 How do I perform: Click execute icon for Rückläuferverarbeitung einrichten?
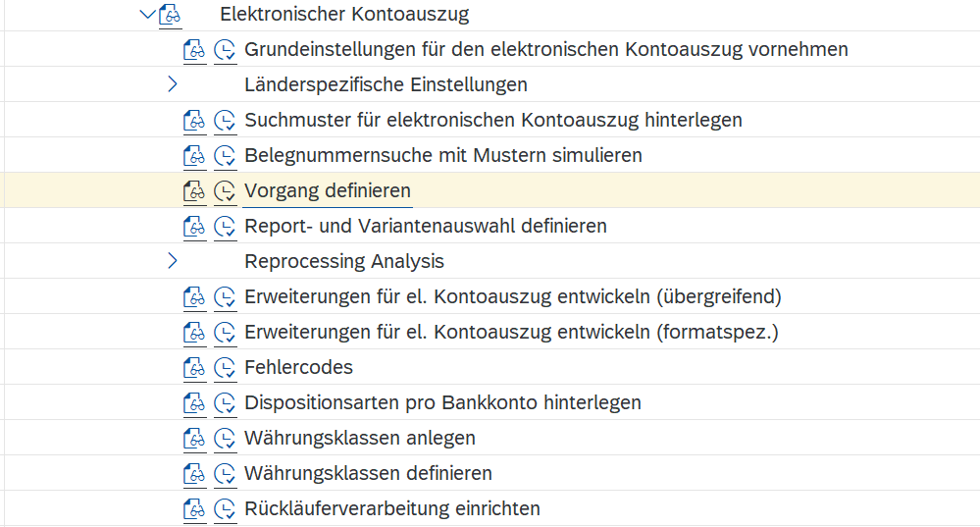[225, 509]
